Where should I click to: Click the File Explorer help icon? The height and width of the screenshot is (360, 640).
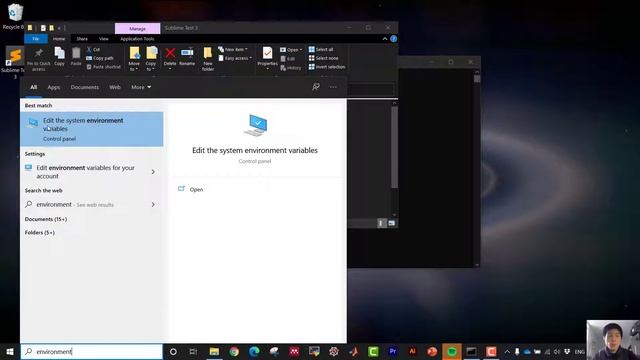pyautogui.click(x=393, y=39)
